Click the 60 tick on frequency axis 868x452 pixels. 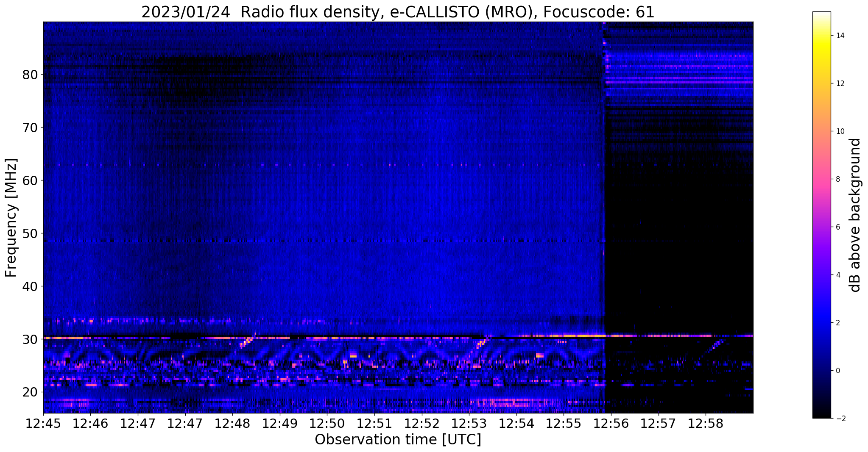tap(30, 180)
